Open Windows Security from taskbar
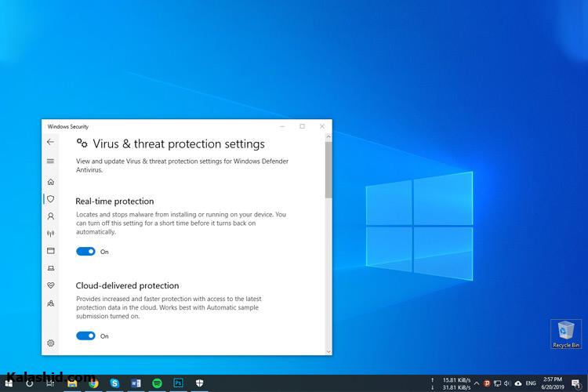Viewport: 588px width, 392px height. [199, 383]
